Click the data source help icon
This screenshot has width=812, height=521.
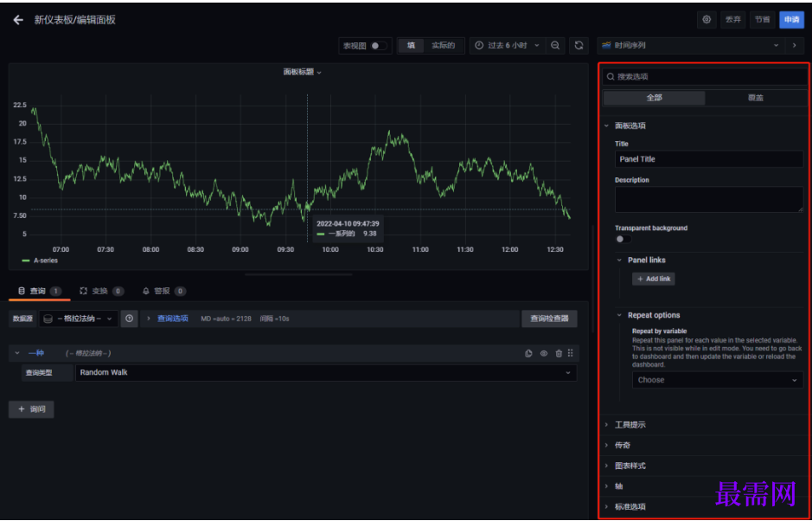[x=129, y=318]
